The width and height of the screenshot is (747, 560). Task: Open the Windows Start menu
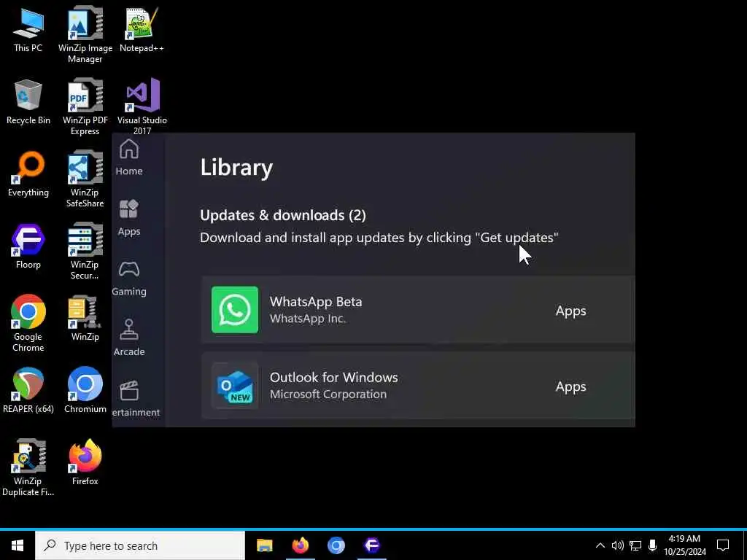point(18,545)
